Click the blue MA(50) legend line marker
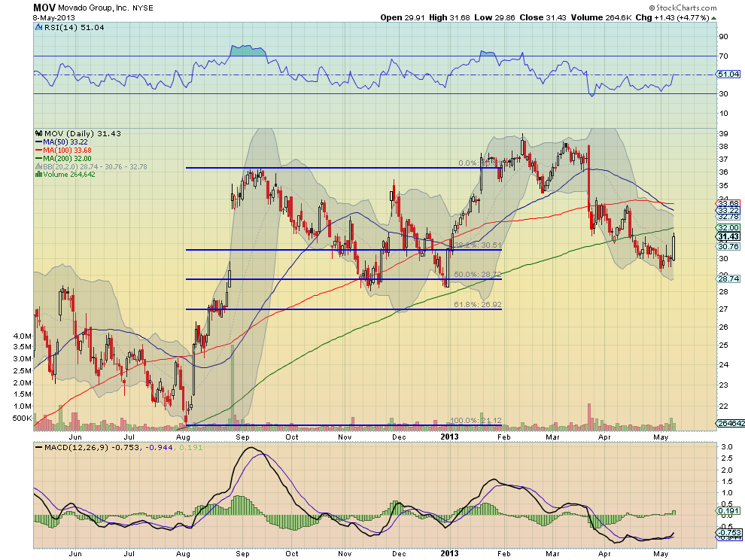 pyautogui.click(x=39, y=142)
